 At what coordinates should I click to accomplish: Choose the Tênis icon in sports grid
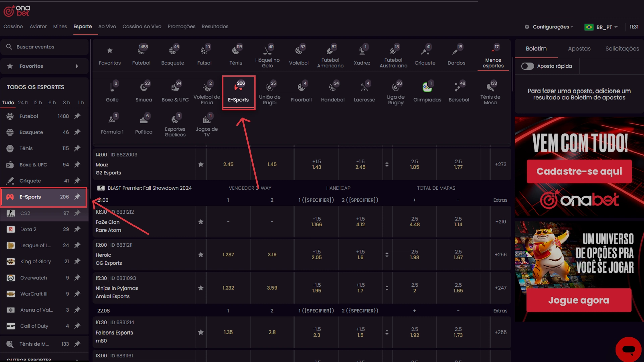click(236, 55)
